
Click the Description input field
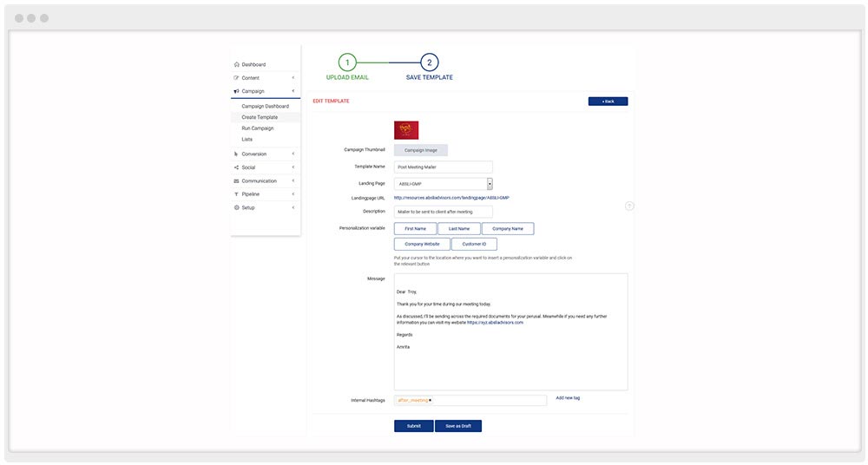coord(444,212)
